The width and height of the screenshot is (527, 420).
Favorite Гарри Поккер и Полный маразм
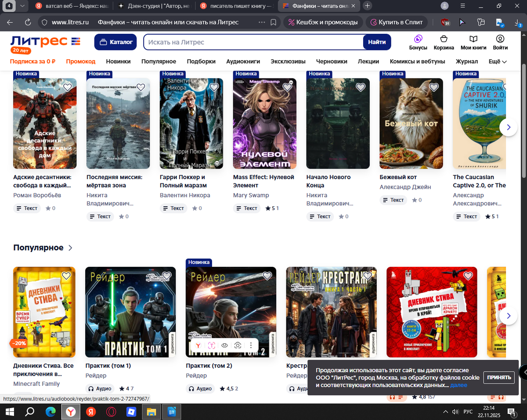coord(214,87)
